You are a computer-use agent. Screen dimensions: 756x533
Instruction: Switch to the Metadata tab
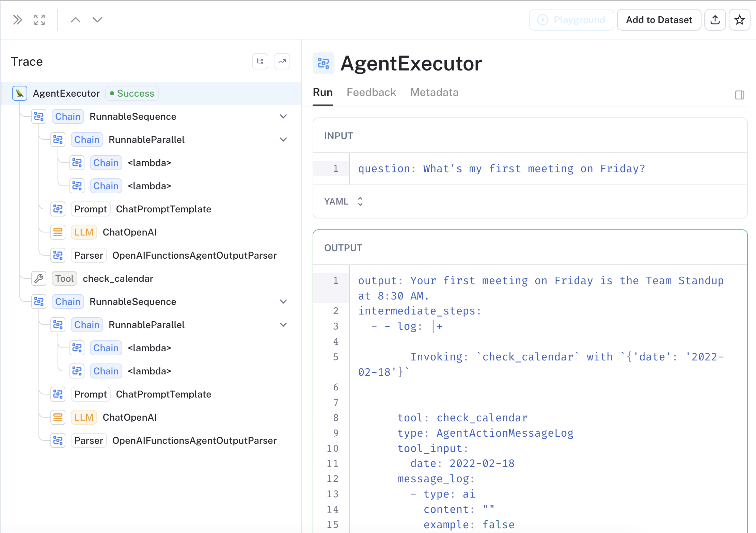click(x=434, y=93)
